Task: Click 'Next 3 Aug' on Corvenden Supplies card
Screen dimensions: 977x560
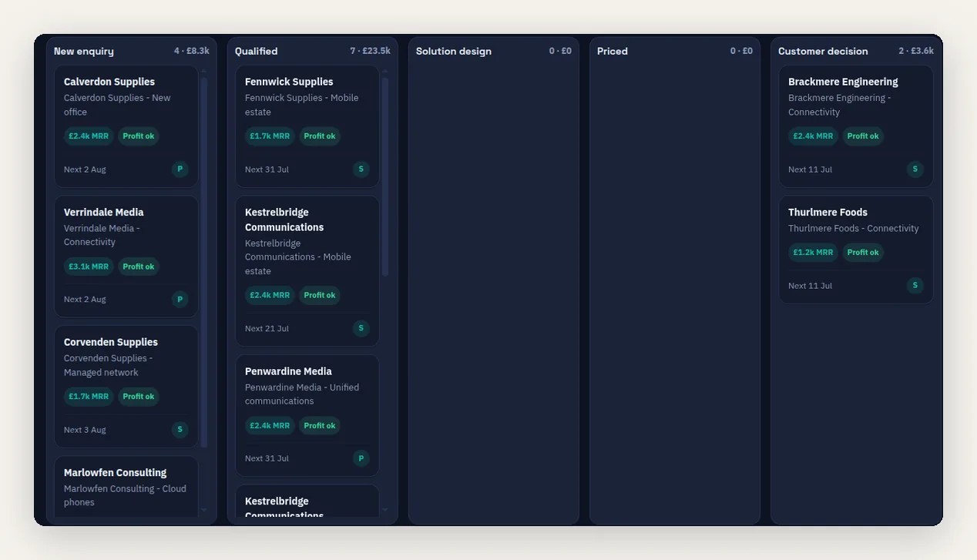Action: (x=85, y=430)
